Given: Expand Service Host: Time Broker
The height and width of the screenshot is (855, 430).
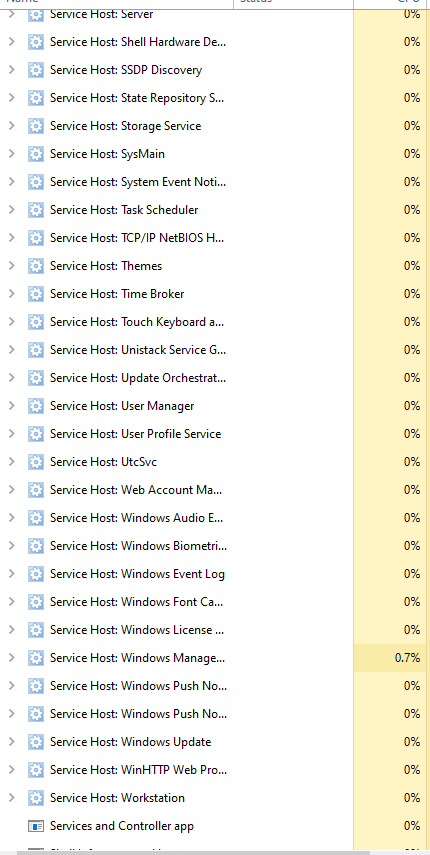Looking at the screenshot, I should (11, 294).
